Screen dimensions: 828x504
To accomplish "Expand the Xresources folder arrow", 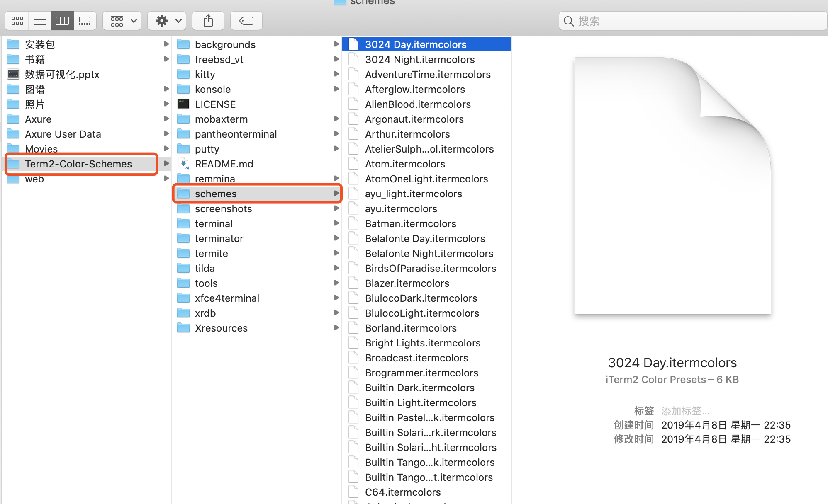I will [336, 327].
